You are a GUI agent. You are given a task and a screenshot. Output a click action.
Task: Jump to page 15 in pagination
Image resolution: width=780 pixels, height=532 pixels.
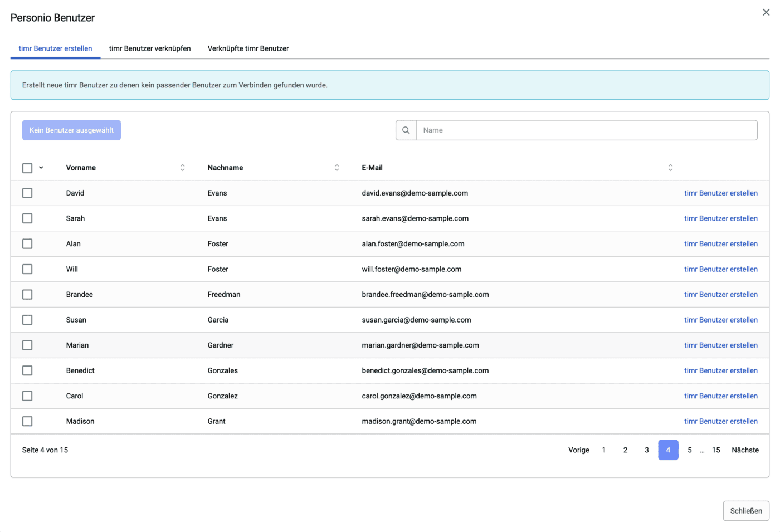click(716, 450)
